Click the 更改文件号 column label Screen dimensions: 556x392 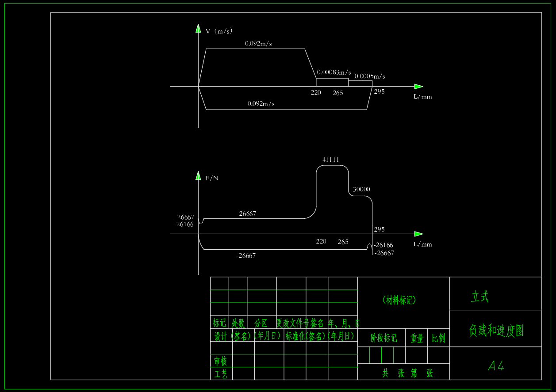tap(293, 323)
